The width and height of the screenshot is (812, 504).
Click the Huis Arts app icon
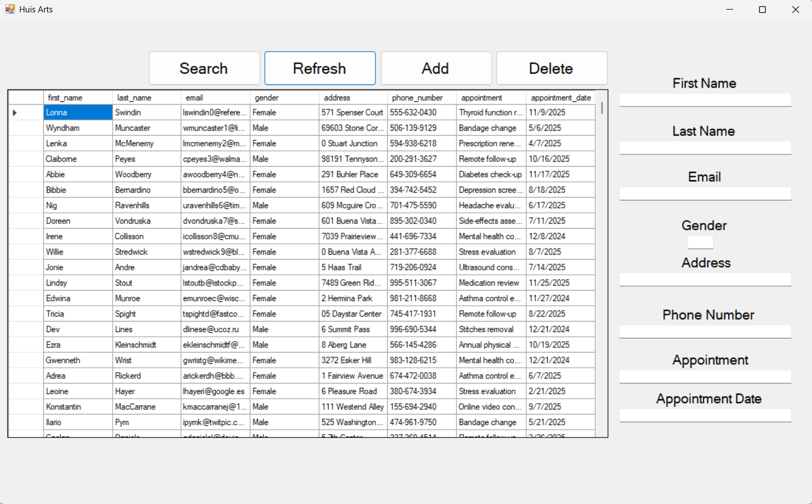(x=10, y=10)
